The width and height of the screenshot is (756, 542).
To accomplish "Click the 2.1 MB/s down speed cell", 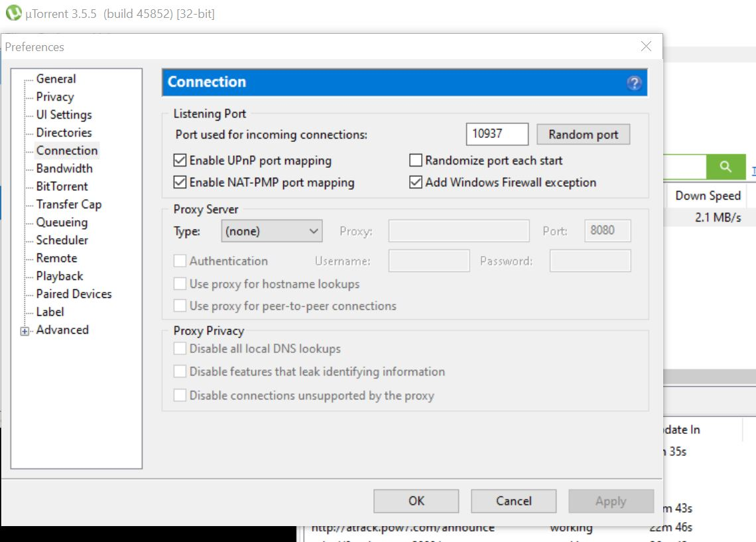I will click(x=718, y=218).
